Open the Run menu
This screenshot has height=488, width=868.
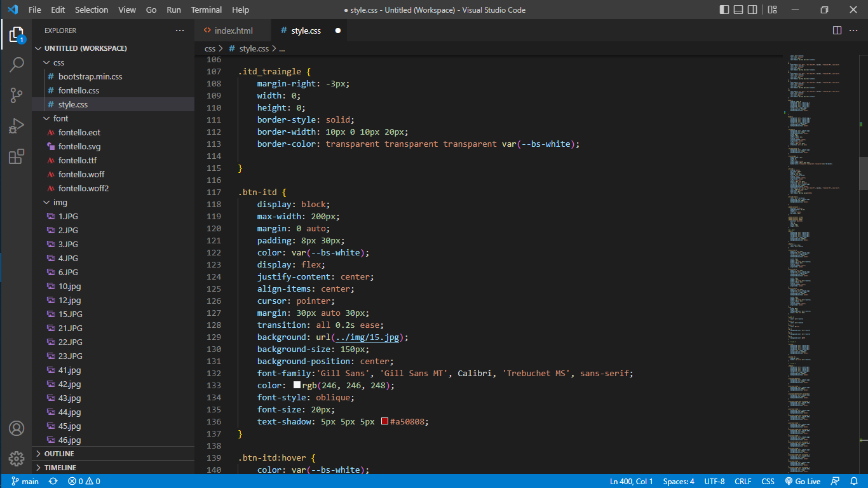click(173, 10)
